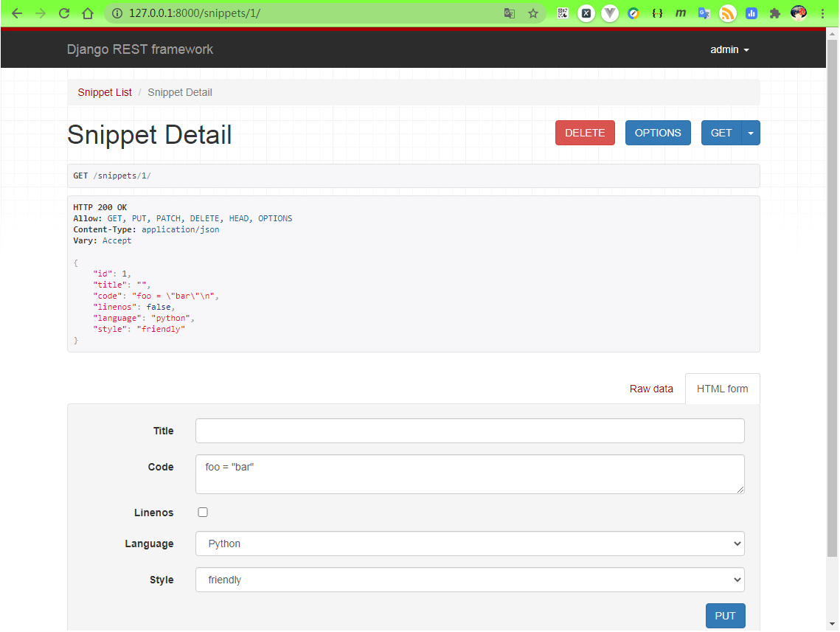Open the italic m extension
The width and height of the screenshot is (840, 632).
[x=681, y=13]
